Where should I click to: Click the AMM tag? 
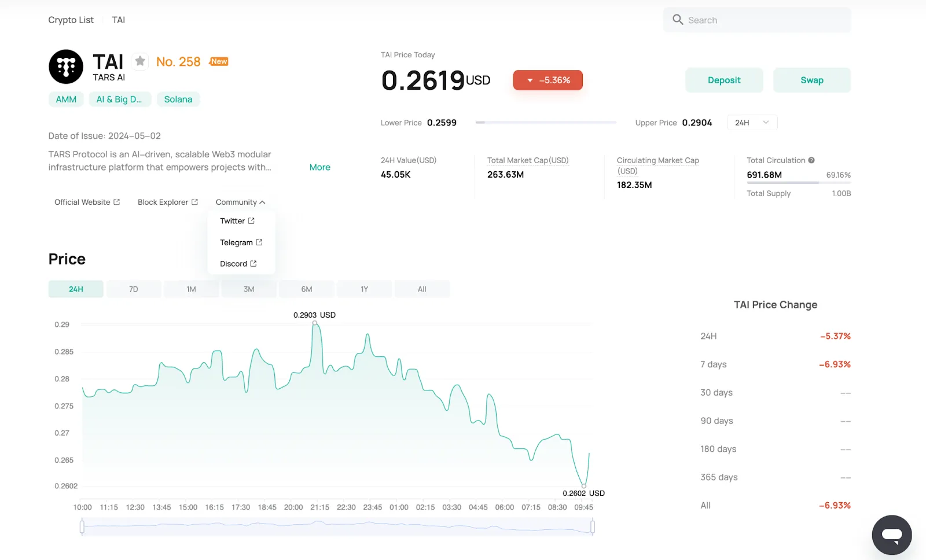click(66, 100)
